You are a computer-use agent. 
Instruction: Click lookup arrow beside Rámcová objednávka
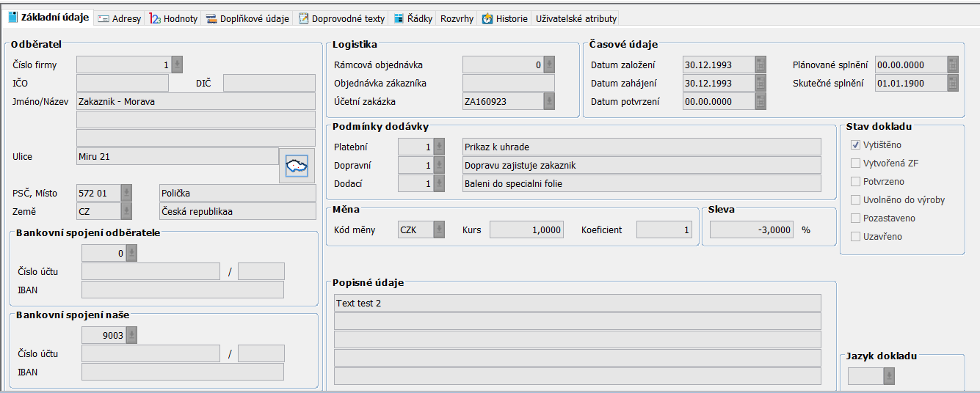point(549,65)
